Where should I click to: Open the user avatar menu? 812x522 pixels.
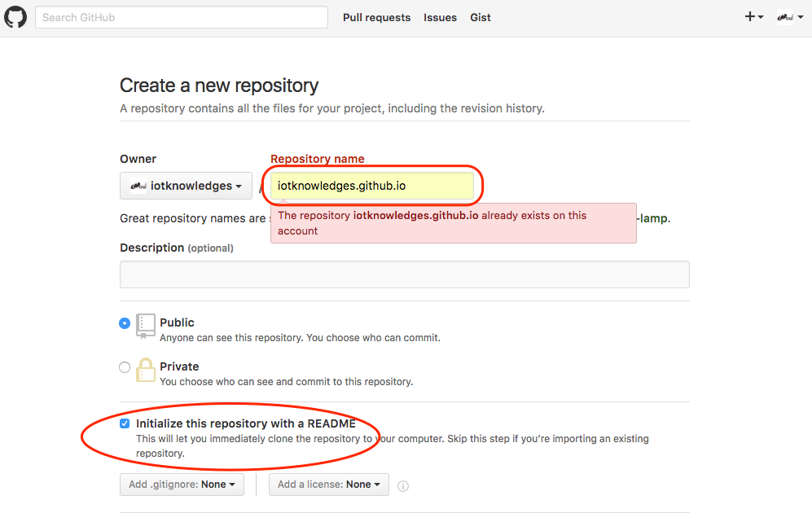coord(788,17)
